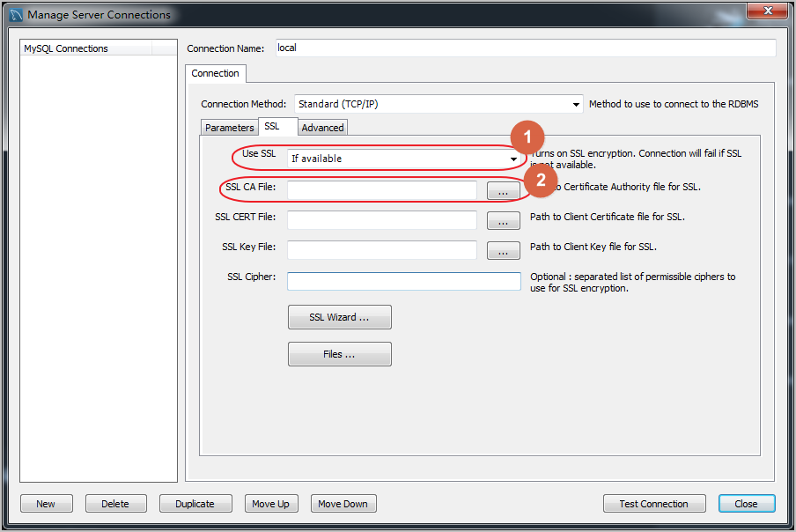The width and height of the screenshot is (796, 532).
Task: Focus the Connection Name field
Action: tap(526, 48)
